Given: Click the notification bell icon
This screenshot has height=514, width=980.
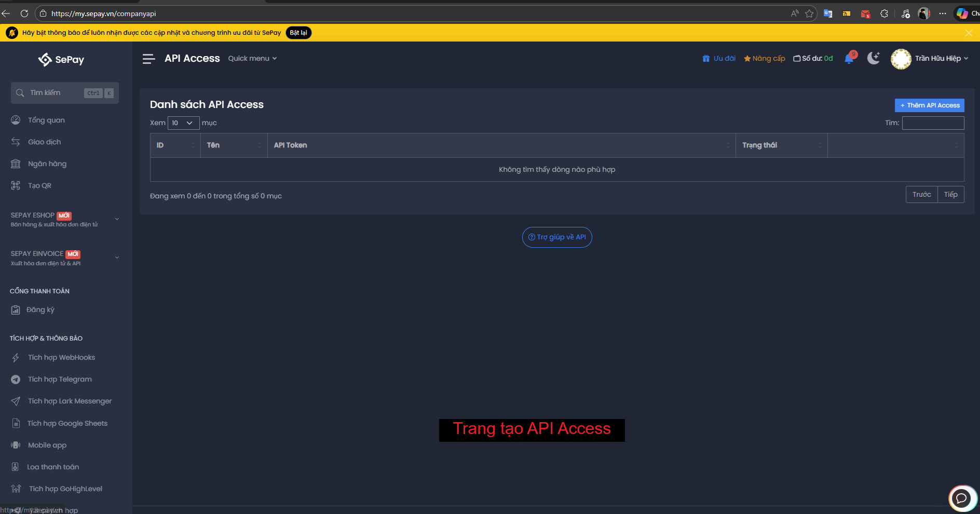Looking at the screenshot, I should [849, 59].
